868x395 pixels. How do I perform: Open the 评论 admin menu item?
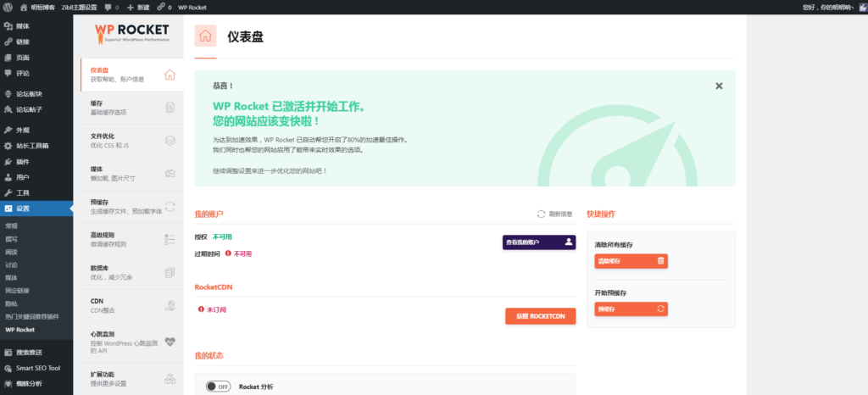(x=36, y=73)
